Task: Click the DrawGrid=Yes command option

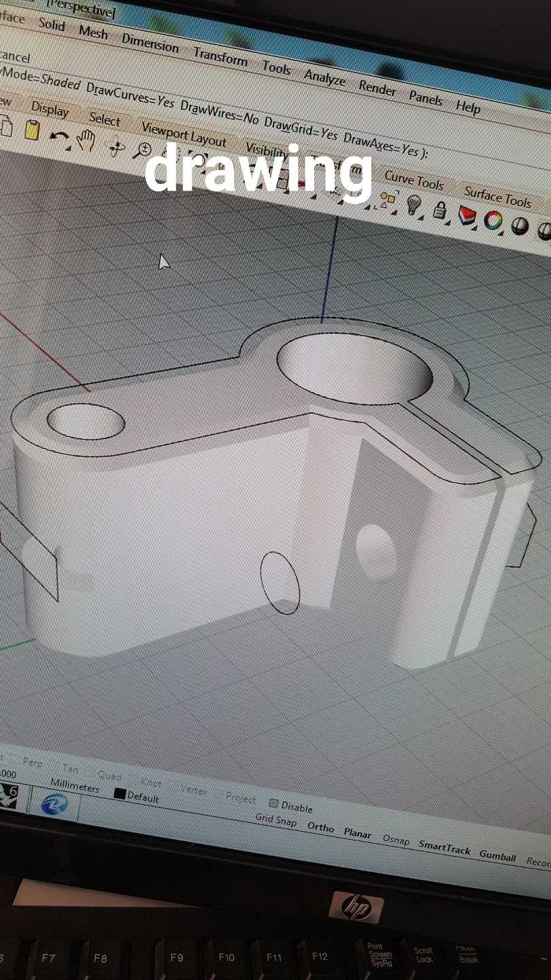Action: [301, 129]
